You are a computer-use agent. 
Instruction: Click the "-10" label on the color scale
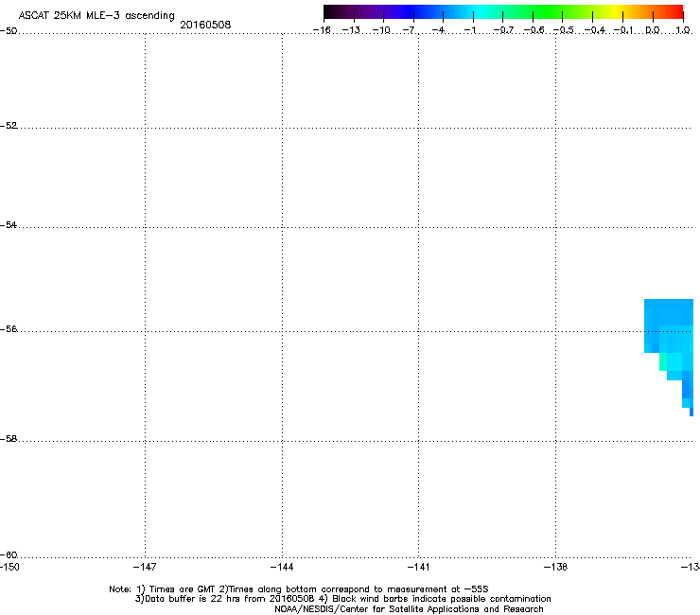(381, 30)
